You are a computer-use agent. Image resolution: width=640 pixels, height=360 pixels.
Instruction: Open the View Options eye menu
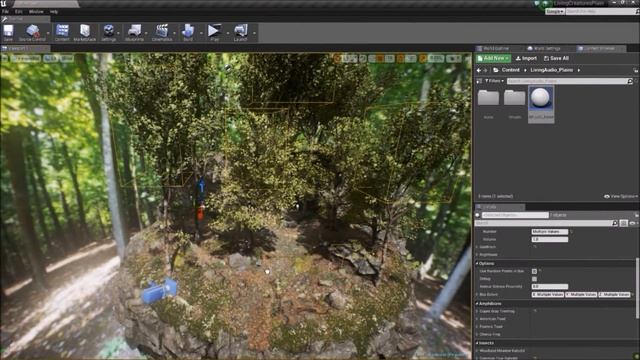click(x=620, y=197)
